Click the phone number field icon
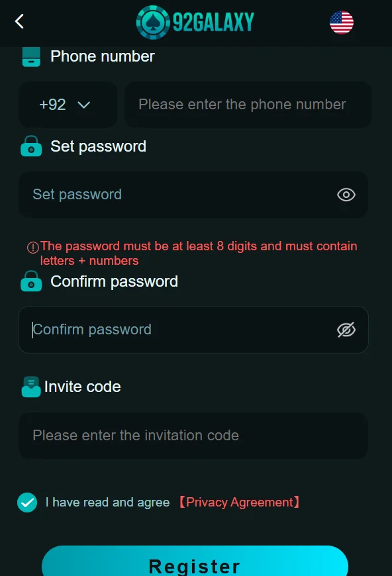Screen dimensions: 392x576 tap(30, 57)
